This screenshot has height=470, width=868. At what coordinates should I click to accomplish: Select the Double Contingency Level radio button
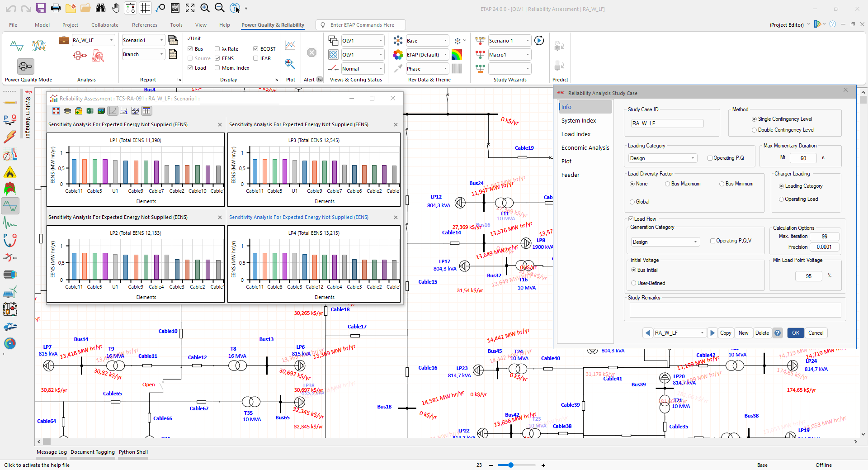(754, 130)
